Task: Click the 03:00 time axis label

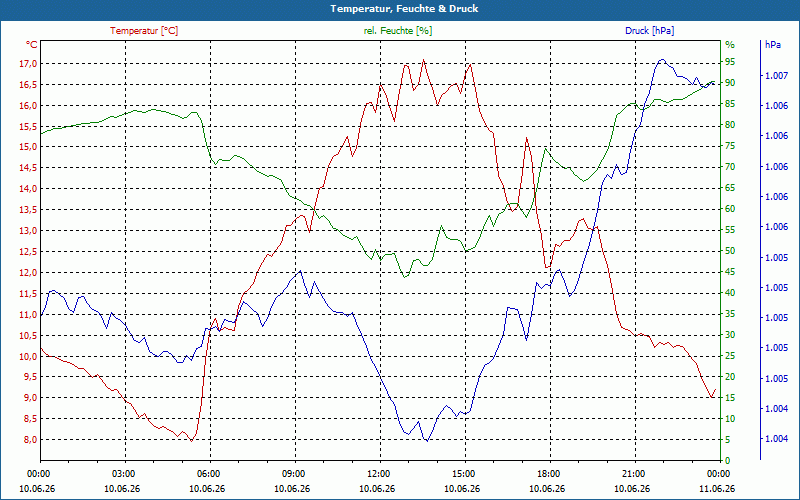Action: click(x=122, y=474)
